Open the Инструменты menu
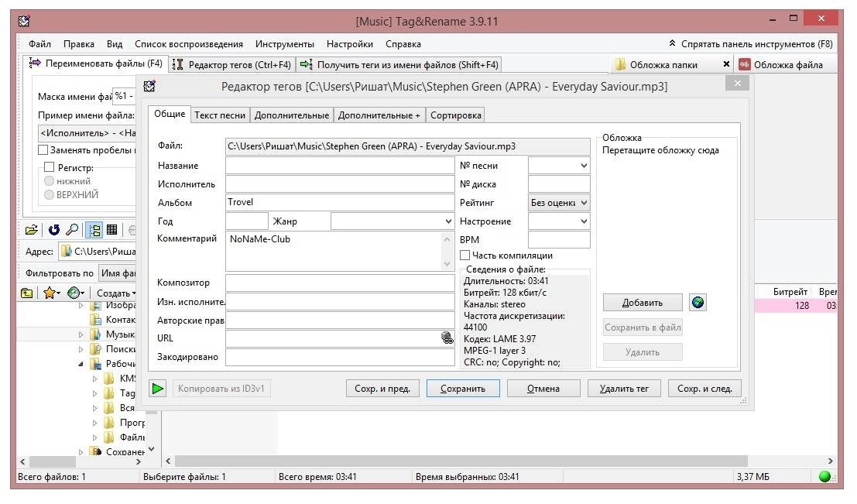 tap(285, 43)
